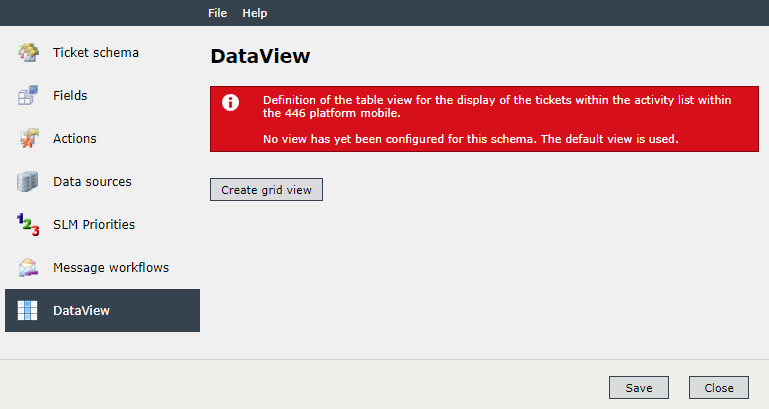Image resolution: width=769 pixels, height=409 pixels.
Task: Switch to the Fields section
Action: [x=70, y=96]
